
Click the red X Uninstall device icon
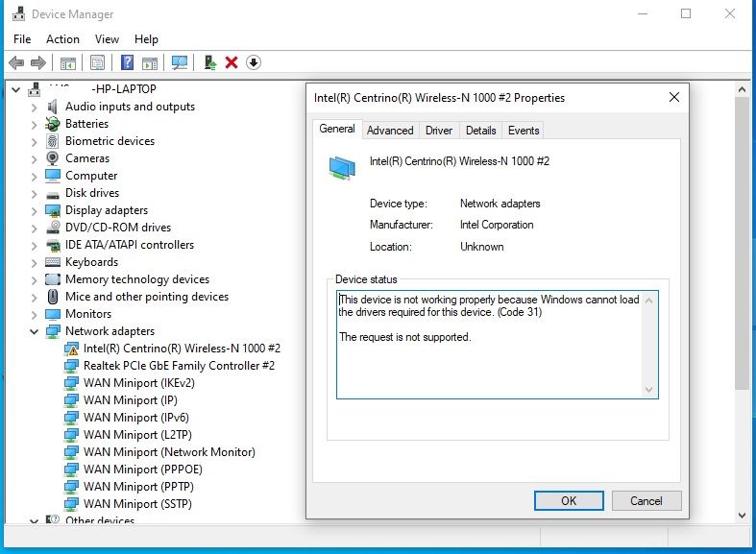[x=232, y=62]
